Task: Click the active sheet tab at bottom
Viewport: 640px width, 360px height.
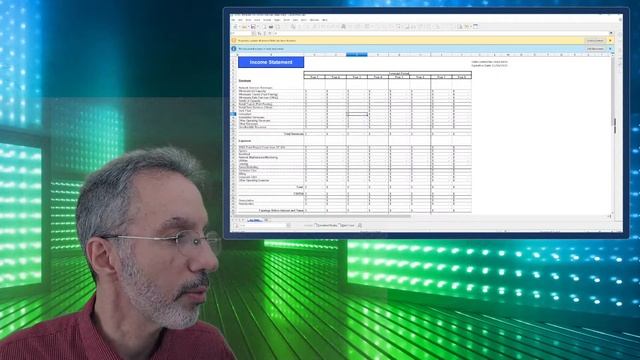Action: point(255,220)
